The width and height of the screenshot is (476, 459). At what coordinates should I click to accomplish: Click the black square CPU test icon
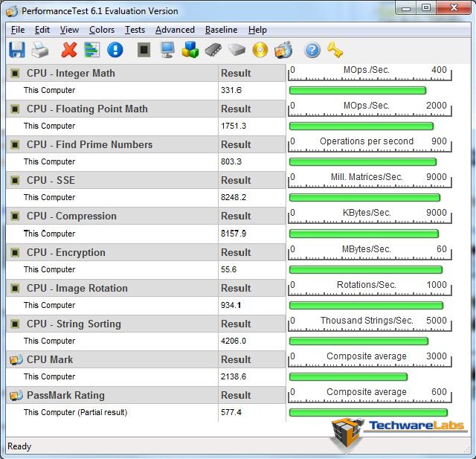(x=144, y=50)
